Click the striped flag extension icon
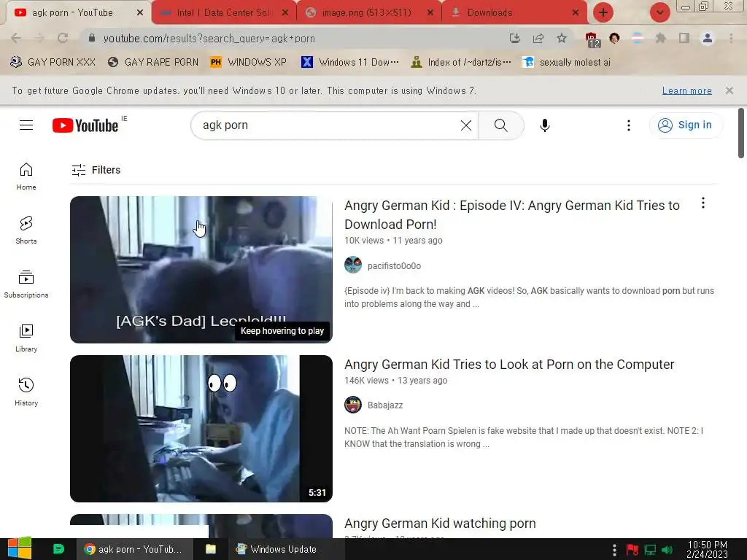This screenshot has height=560, width=747. pos(638,38)
